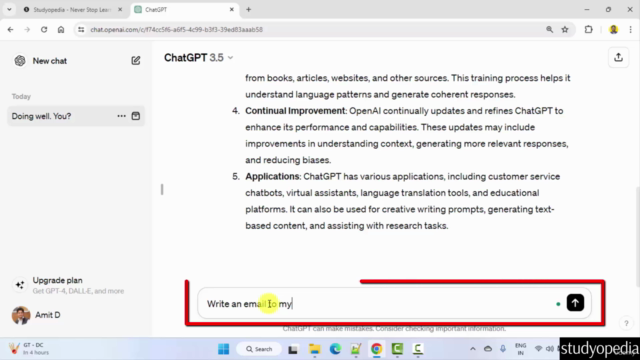The height and width of the screenshot is (360, 640).
Task: Click the sidebar collapse handle
Action: click(162, 189)
